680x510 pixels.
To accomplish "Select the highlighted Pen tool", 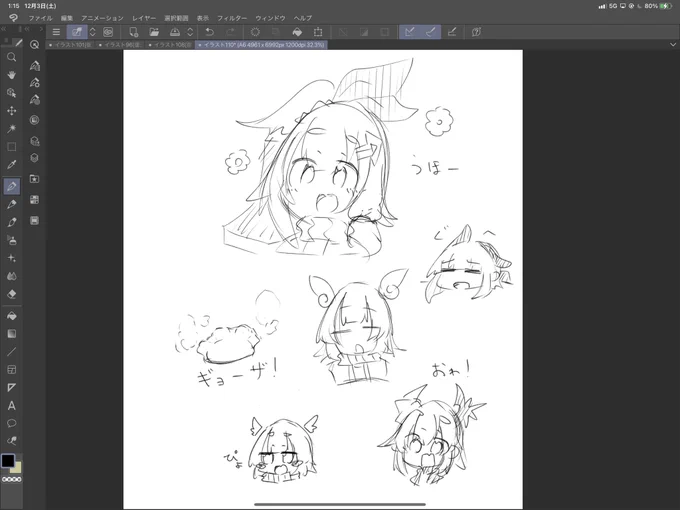I will (12, 186).
